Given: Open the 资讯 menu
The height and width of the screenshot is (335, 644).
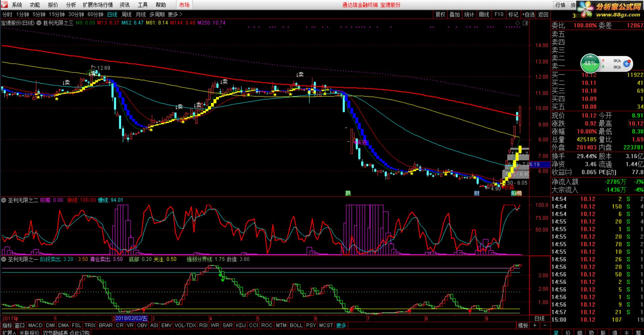Looking at the screenshot, I should [125, 5].
